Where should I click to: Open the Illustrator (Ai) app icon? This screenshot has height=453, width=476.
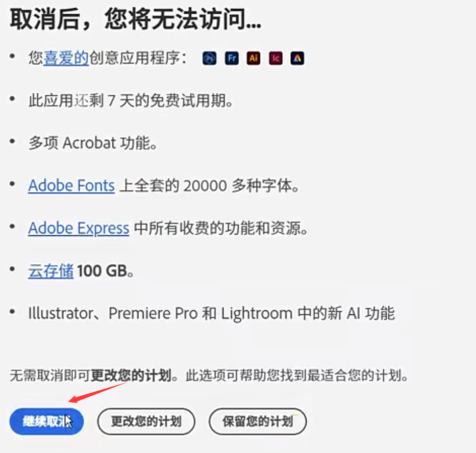(254, 58)
